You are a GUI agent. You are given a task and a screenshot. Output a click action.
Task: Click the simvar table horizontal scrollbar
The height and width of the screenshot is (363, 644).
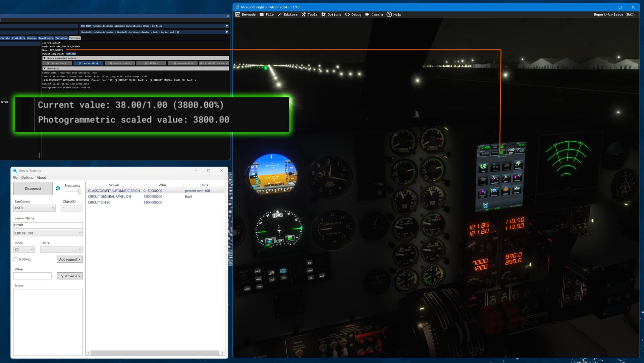coord(155,353)
